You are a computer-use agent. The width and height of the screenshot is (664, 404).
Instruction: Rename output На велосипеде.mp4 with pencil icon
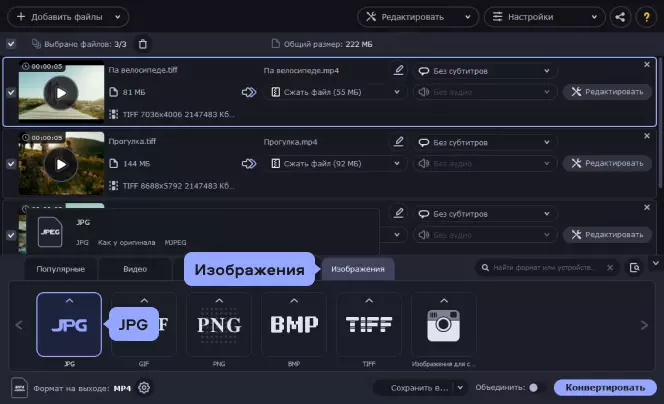[398, 70]
